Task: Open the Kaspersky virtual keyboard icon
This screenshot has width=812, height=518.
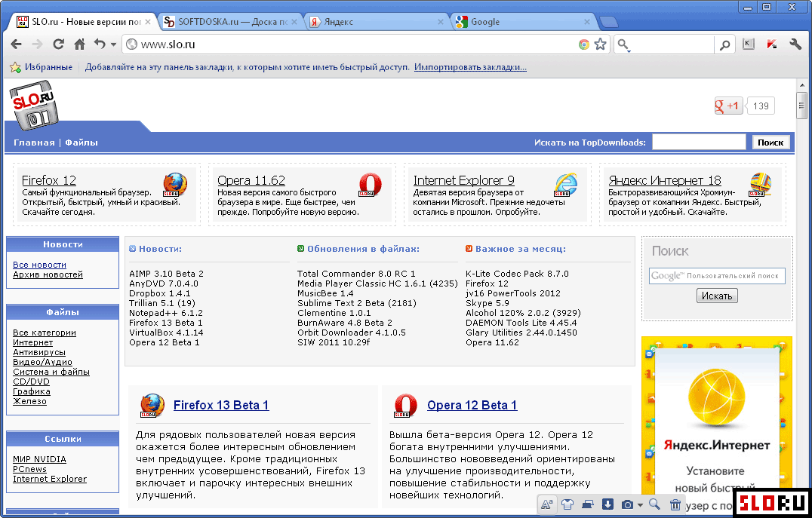Action: pos(749,44)
